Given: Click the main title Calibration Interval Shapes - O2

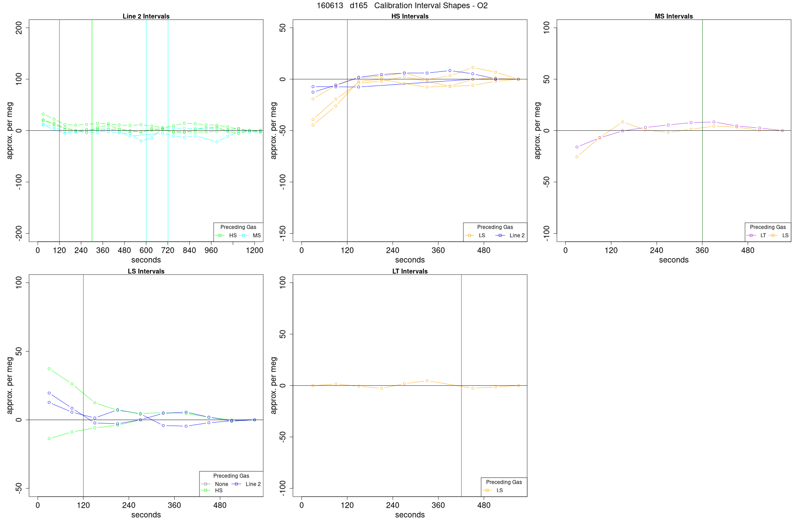Looking at the screenshot, I should [431, 6].
